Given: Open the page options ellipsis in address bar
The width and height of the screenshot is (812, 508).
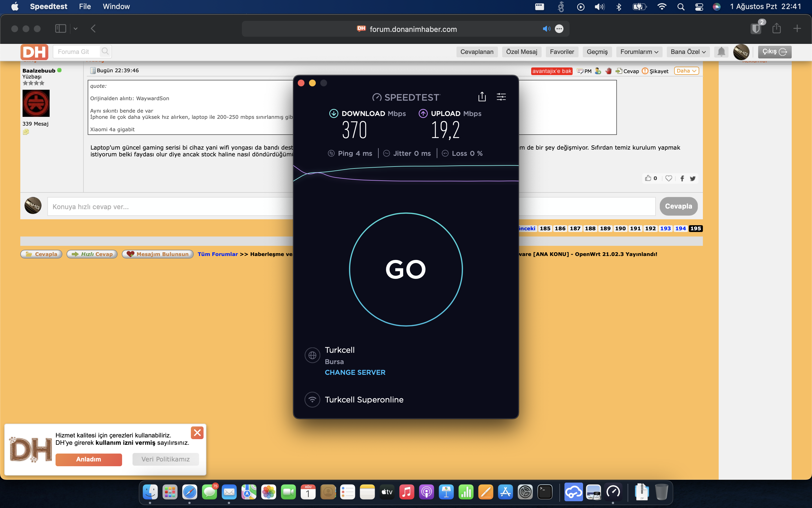Looking at the screenshot, I should pyautogui.click(x=559, y=29).
